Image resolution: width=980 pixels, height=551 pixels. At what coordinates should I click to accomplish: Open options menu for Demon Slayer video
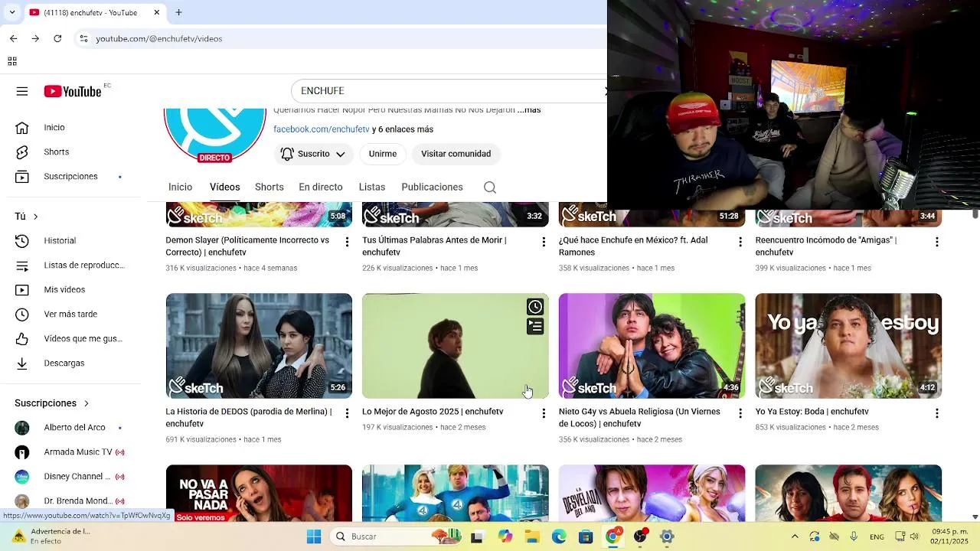pyautogui.click(x=347, y=242)
